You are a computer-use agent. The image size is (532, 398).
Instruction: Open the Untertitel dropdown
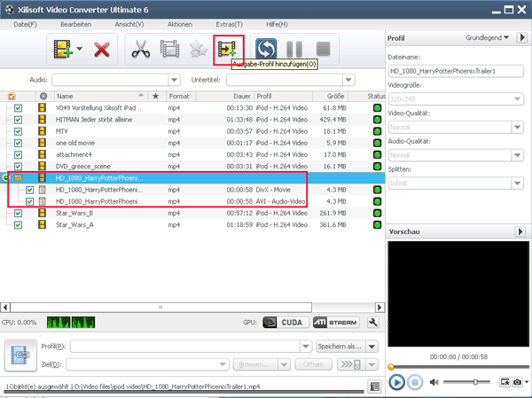tap(348, 80)
